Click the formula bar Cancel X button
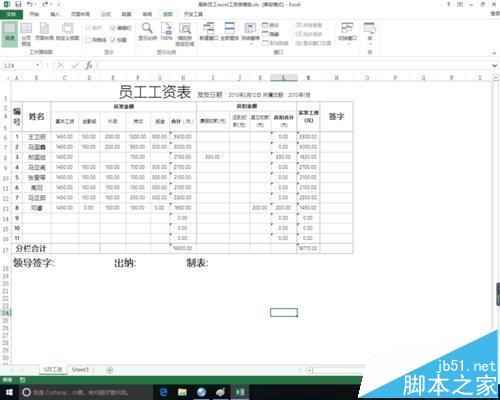Image resolution: width=500 pixels, height=400 pixels. click(60, 65)
